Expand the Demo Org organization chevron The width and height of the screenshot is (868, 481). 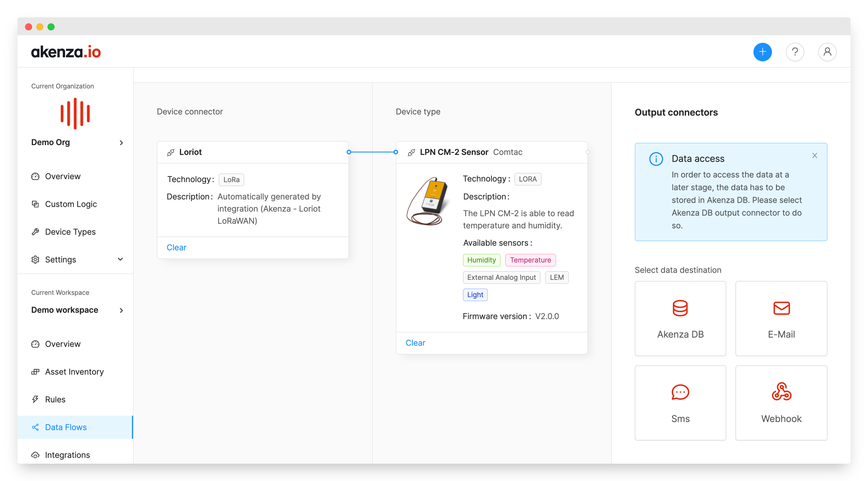click(x=121, y=143)
